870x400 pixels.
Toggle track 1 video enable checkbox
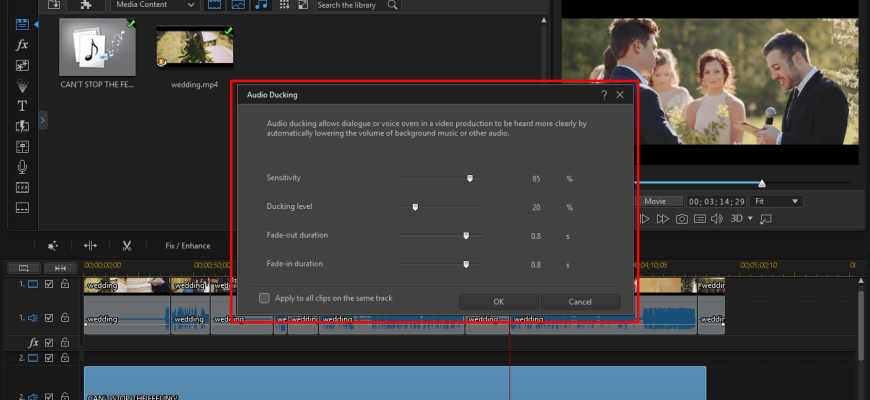[x=49, y=285]
